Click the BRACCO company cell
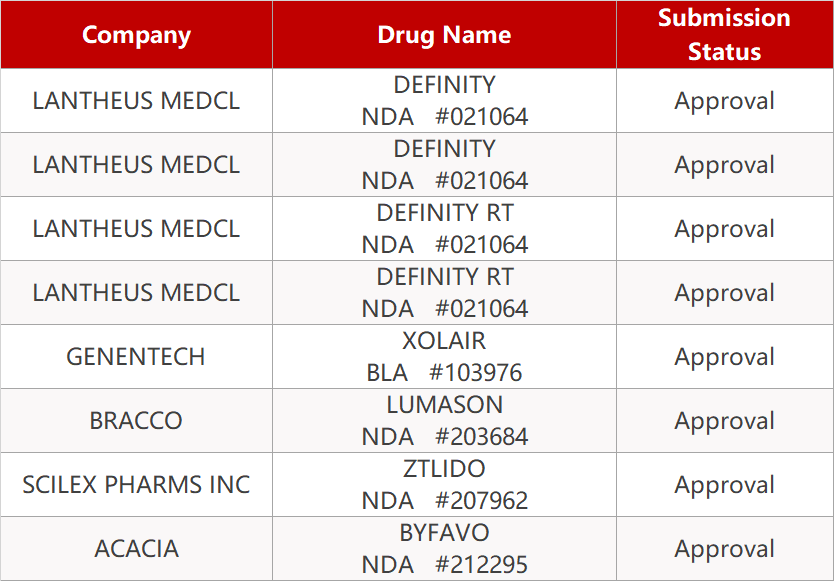Image resolution: width=834 pixels, height=581 pixels. (x=136, y=421)
